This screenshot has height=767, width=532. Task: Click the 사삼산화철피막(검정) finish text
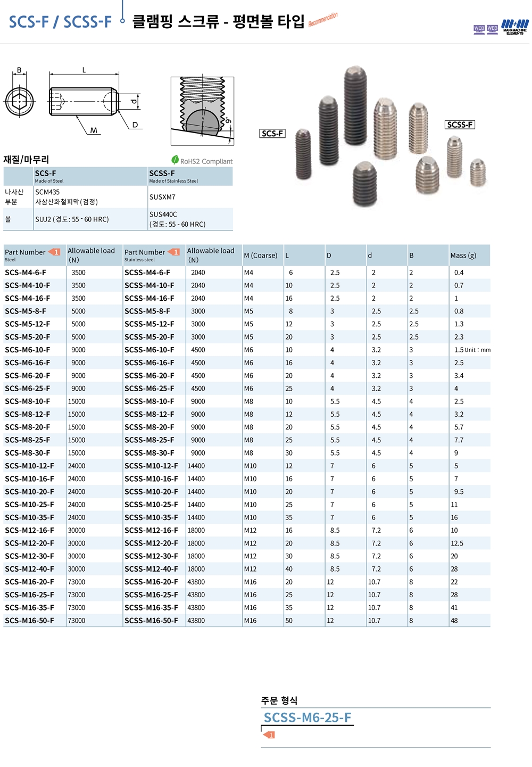pos(66,202)
